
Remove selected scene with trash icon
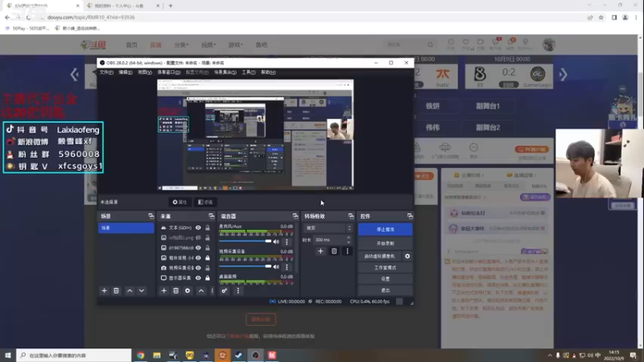116,290
